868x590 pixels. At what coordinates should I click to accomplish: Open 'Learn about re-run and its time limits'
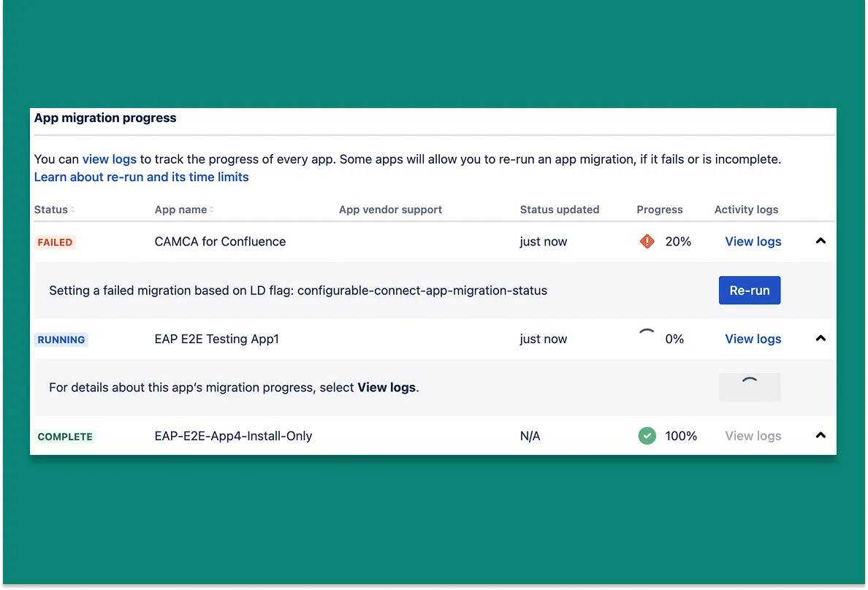[x=142, y=177]
